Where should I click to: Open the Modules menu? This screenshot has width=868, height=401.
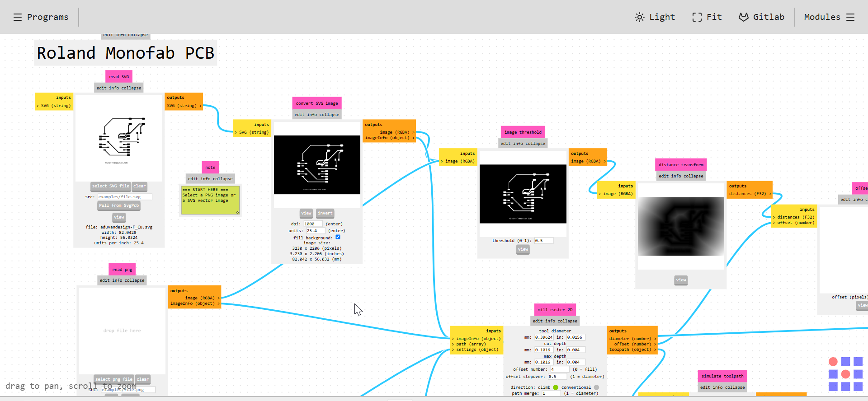[829, 17]
